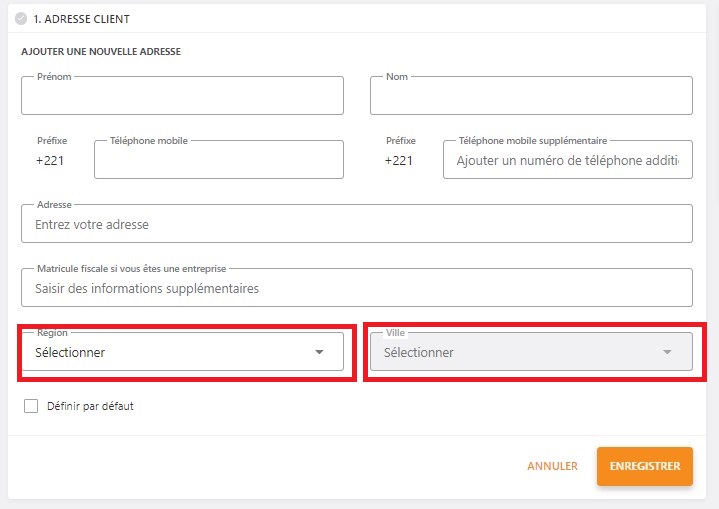This screenshot has width=719, height=509.
Task: Click the Préfixe label next to Téléphone mobile
Action: point(52,141)
